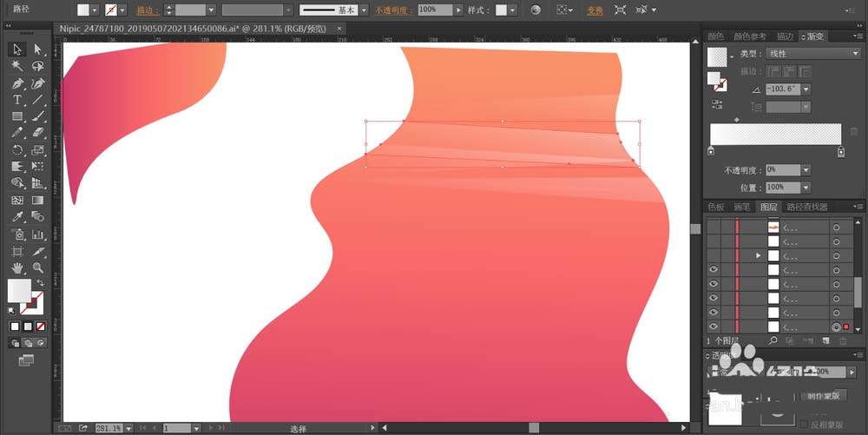Open the brush definition 基本 dropdown
The width and height of the screenshot is (868, 435).
point(364,10)
